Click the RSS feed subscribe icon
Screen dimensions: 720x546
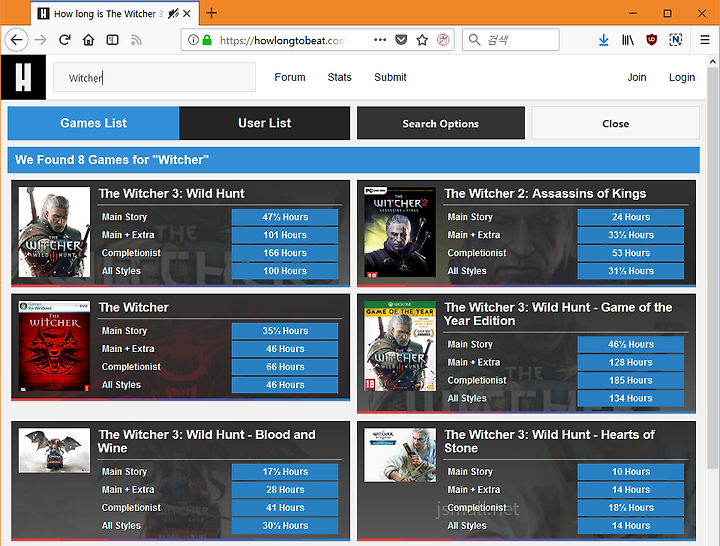coord(136,40)
